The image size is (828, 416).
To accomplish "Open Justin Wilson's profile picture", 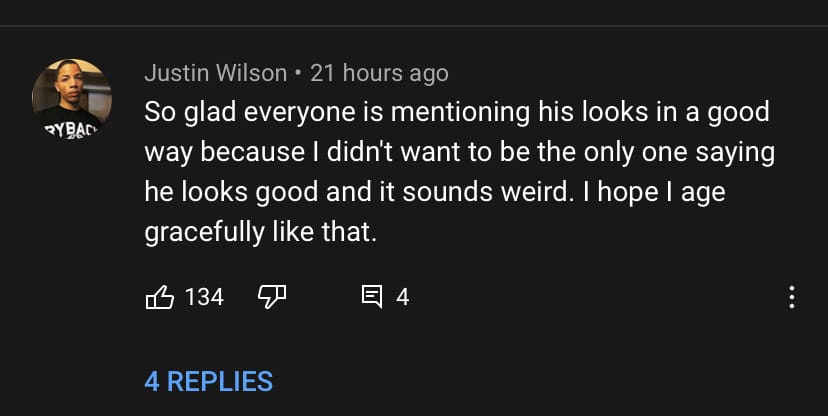I will 71,99.
